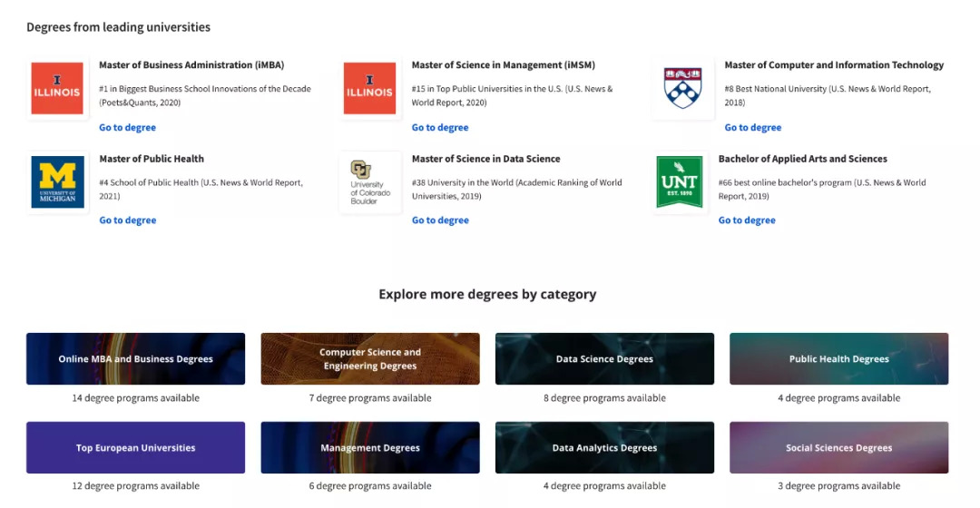Click the University of Michigan logo
The width and height of the screenshot is (980, 508).
(x=57, y=182)
